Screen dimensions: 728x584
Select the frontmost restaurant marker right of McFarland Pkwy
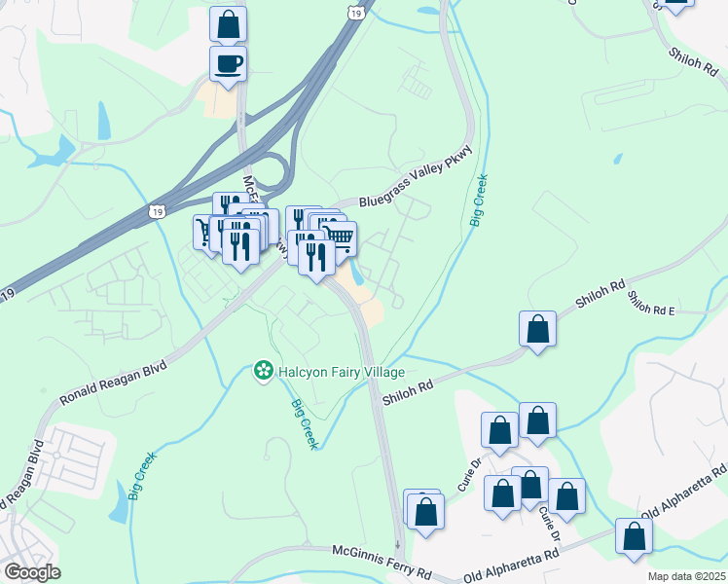coord(316,261)
